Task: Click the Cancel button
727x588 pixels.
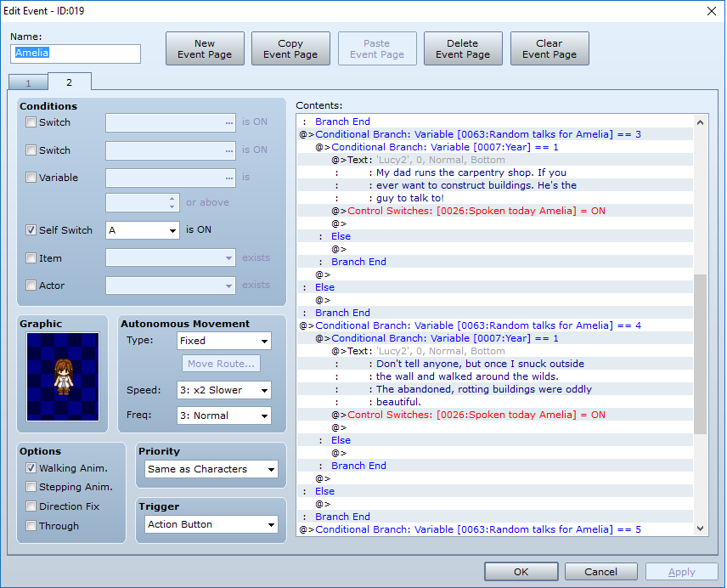Action: [x=601, y=572]
